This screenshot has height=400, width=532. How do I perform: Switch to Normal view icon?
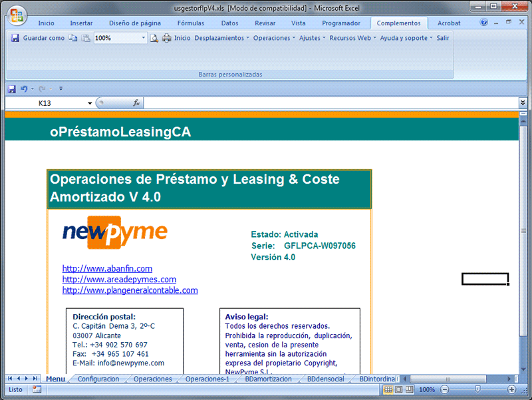[x=388, y=389]
